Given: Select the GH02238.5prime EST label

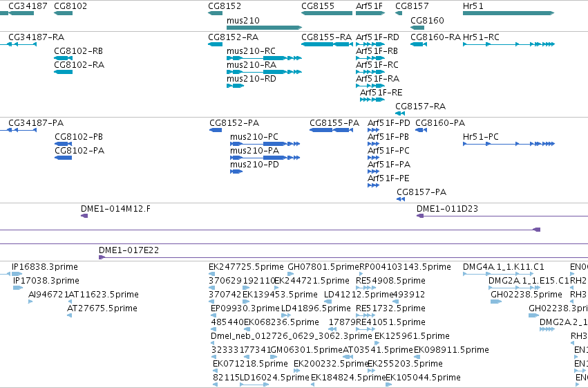Looking at the screenshot, I should coord(526,295).
